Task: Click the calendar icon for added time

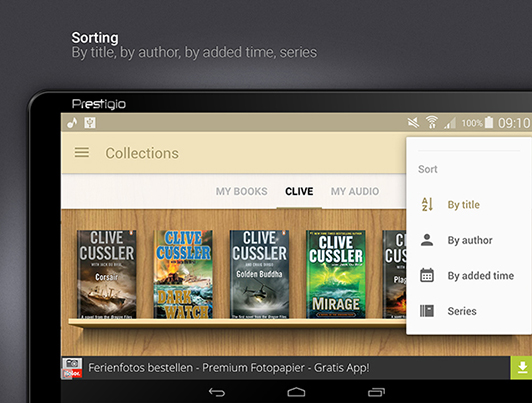Action: click(x=427, y=275)
